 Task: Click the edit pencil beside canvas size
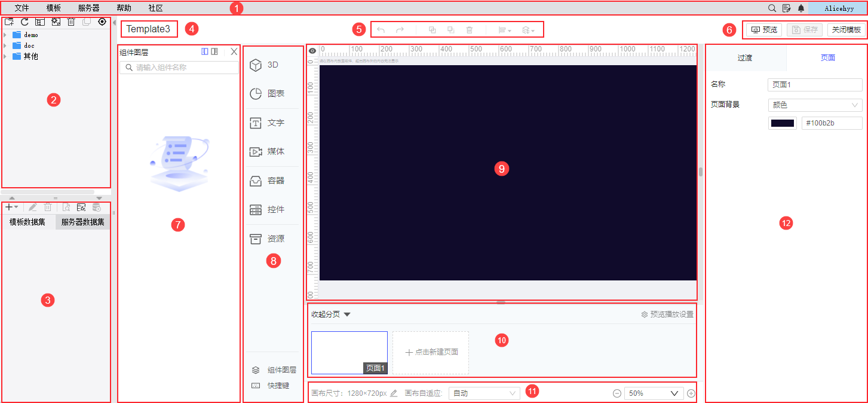tap(394, 393)
